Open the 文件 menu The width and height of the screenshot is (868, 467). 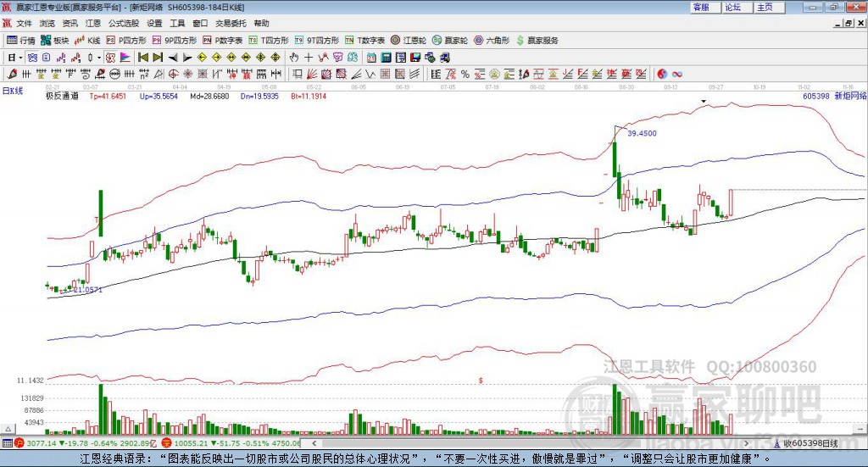(x=24, y=23)
